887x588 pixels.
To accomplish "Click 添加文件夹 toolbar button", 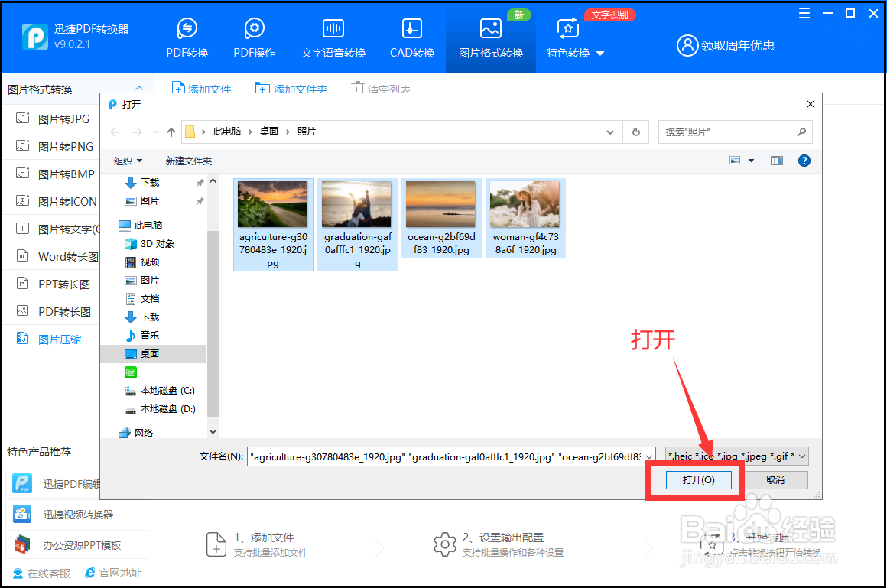I will (291, 88).
